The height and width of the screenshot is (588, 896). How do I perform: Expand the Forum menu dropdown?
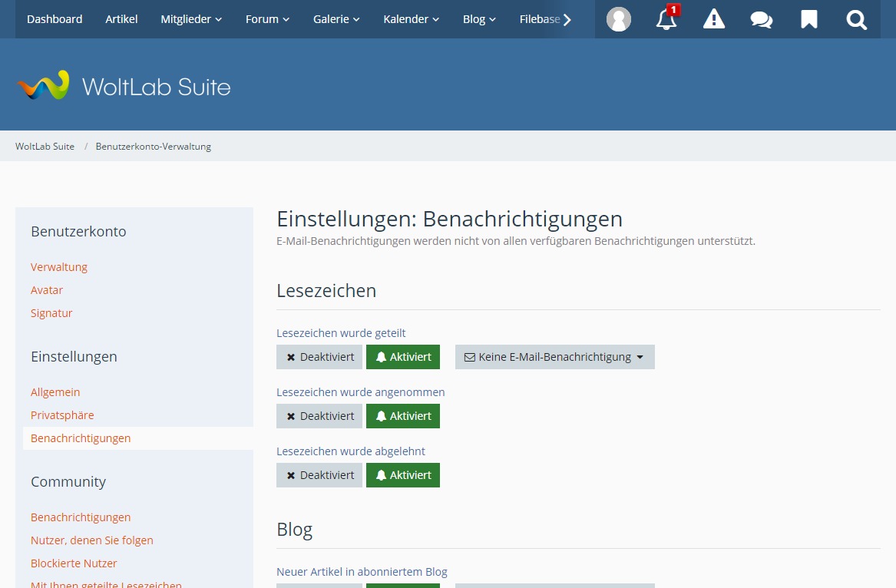click(x=267, y=19)
